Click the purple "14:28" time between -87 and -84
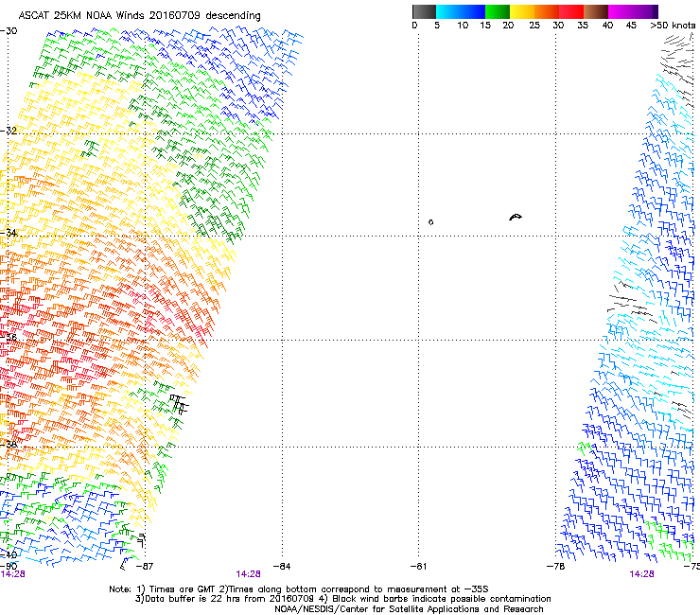 tap(248, 574)
